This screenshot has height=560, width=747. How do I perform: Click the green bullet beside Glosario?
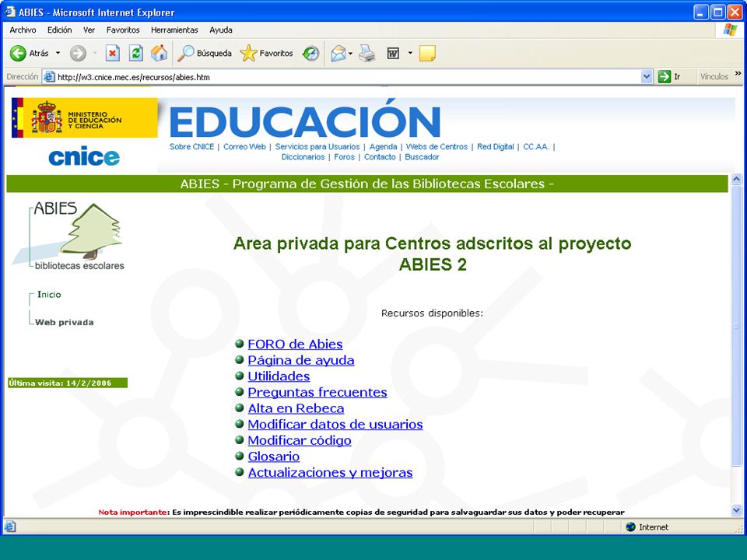point(240,456)
